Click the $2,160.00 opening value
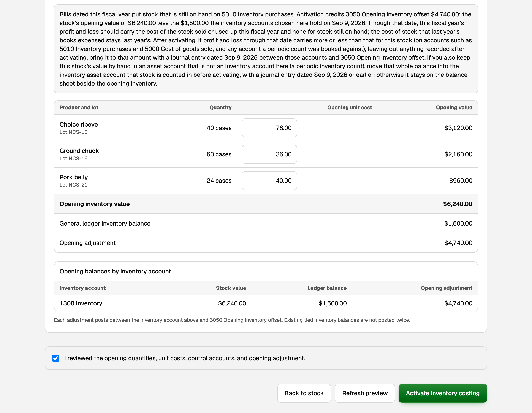Screen dimensions: 532x413 [x=458, y=154]
